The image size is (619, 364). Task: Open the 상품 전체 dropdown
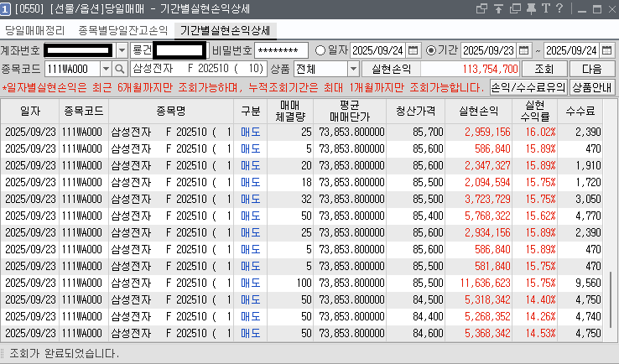(352, 69)
